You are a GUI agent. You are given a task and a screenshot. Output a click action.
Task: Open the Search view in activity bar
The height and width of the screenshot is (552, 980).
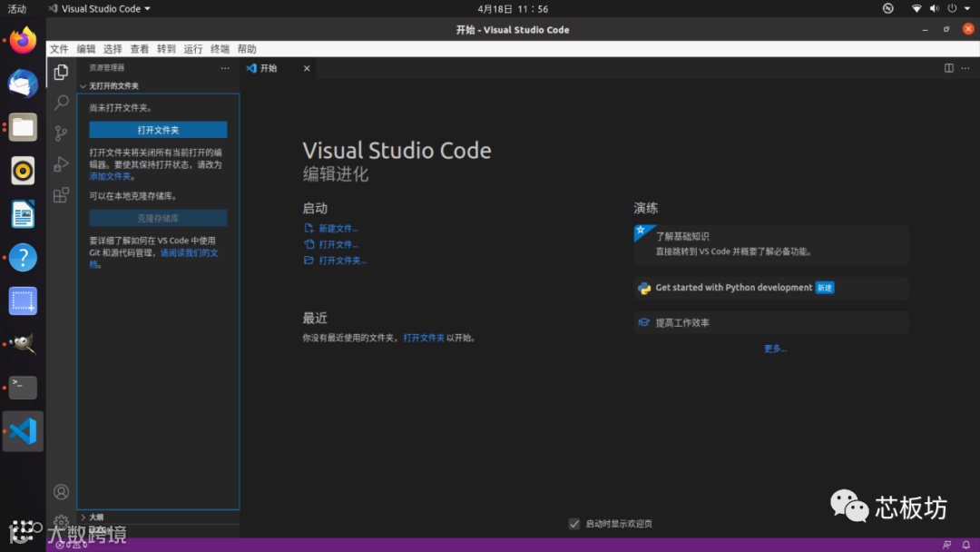(61, 103)
